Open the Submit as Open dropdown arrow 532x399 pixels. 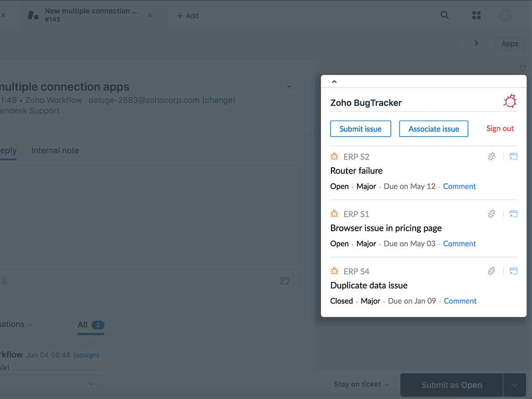coord(514,385)
